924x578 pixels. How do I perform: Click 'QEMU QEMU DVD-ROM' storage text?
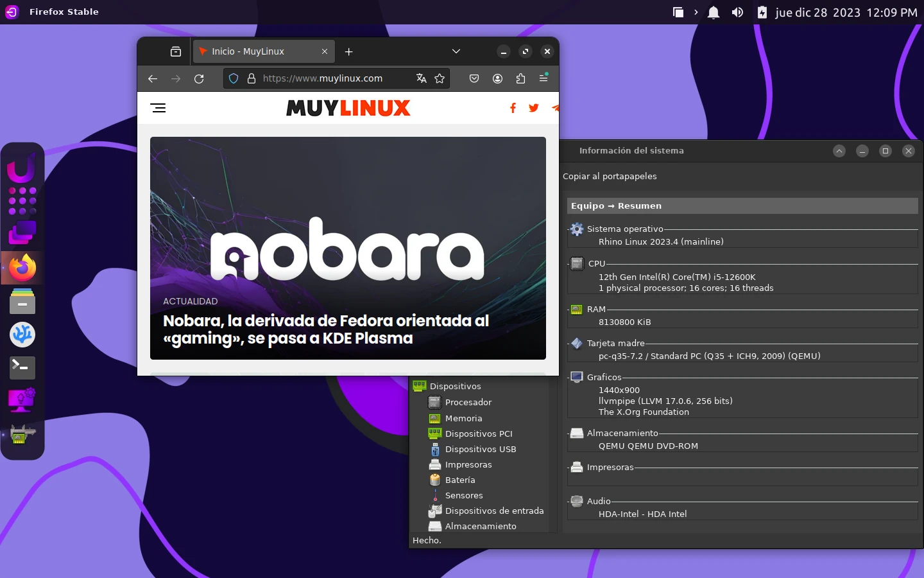point(648,446)
